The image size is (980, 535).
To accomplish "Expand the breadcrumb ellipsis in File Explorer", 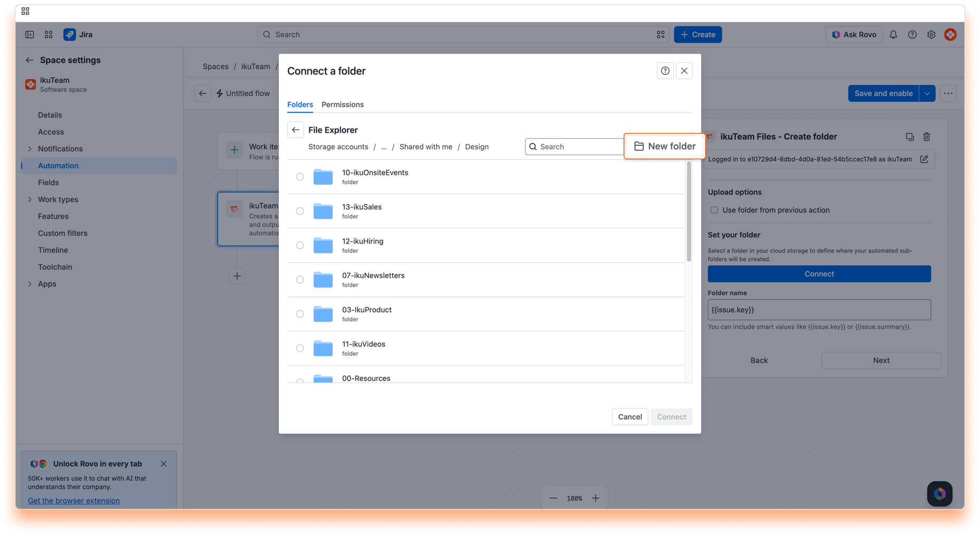I will point(384,147).
